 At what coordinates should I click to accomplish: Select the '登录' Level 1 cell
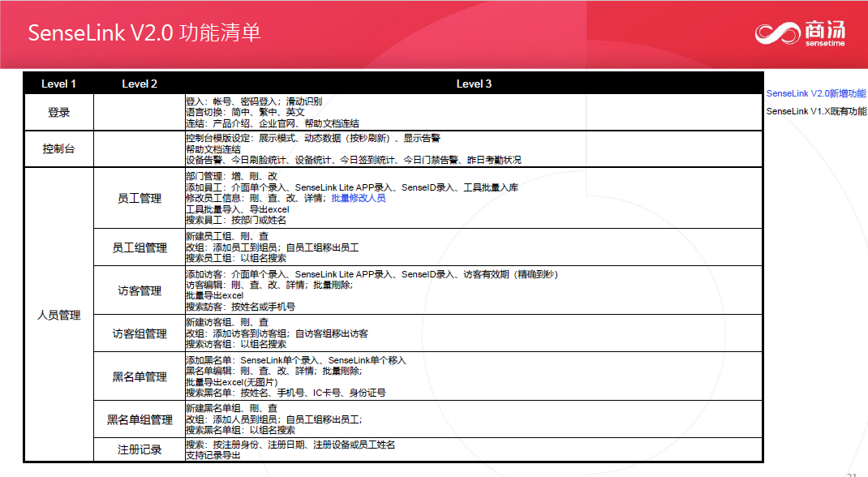(58, 112)
